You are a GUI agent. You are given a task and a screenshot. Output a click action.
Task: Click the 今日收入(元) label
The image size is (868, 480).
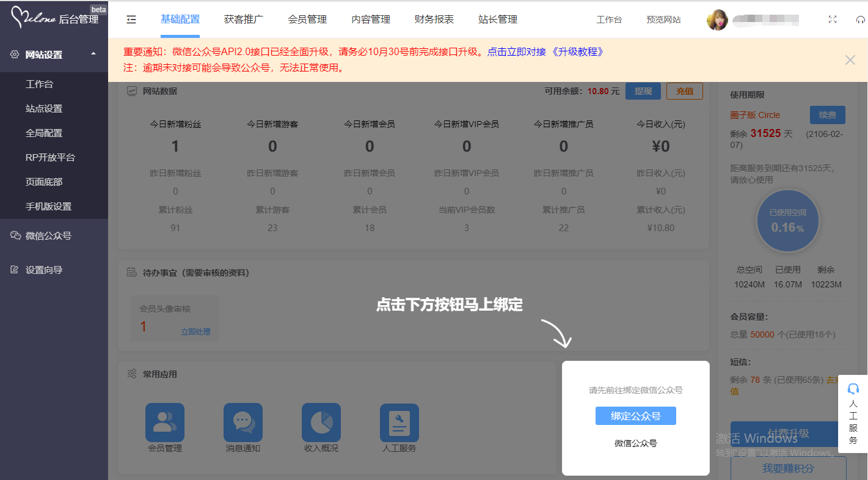(x=661, y=124)
